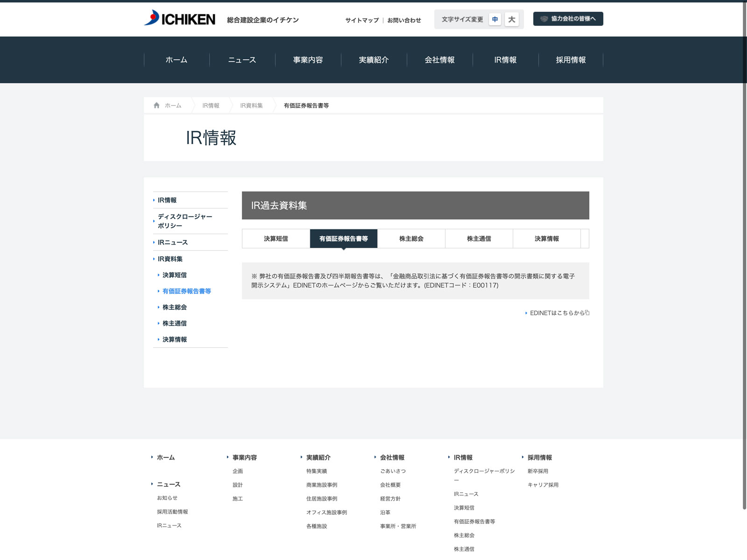
Task: Click the home icon in breadcrumb
Action: (x=156, y=105)
